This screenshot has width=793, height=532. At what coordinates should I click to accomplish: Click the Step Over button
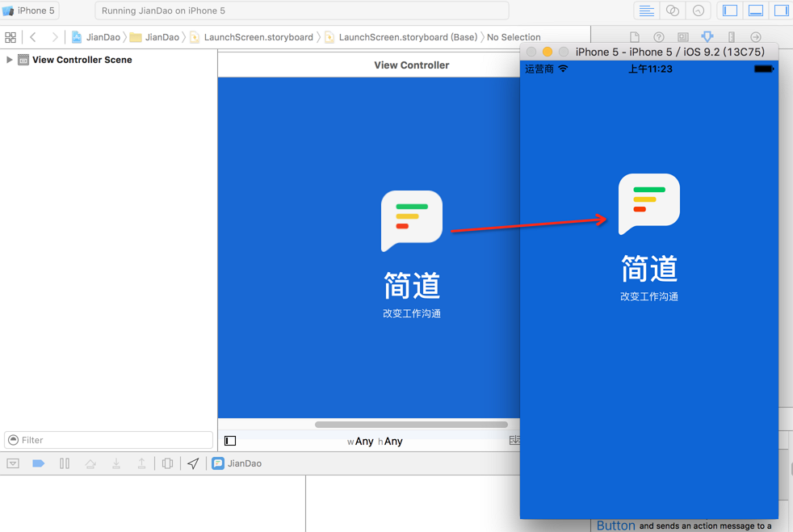click(90, 463)
